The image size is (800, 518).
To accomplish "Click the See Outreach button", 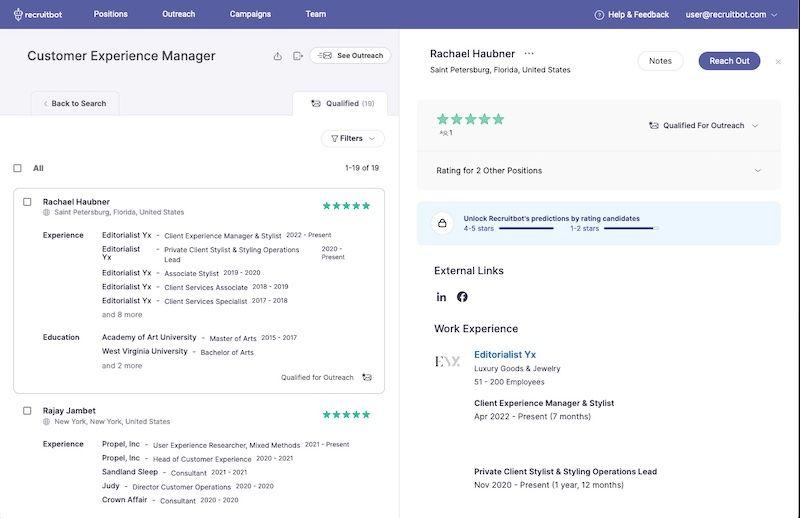I will 350,56.
